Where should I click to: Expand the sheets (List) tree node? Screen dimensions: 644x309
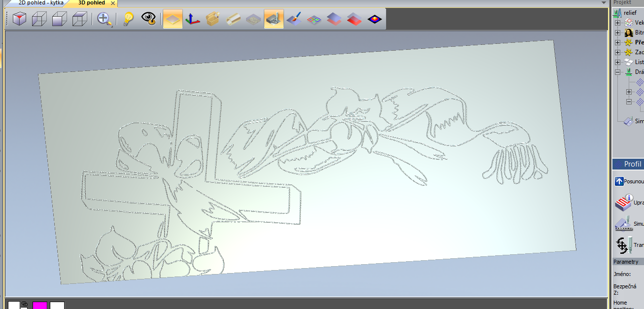click(617, 62)
